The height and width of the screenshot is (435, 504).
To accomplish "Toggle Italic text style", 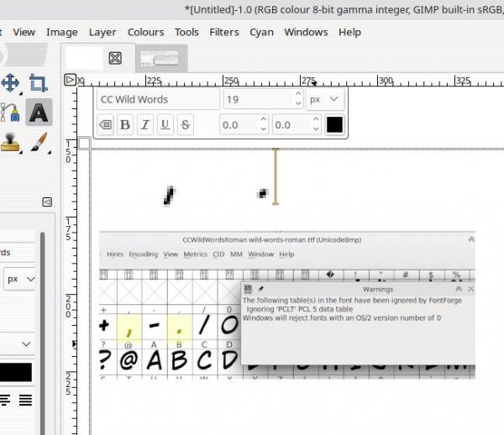I will pyautogui.click(x=145, y=124).
